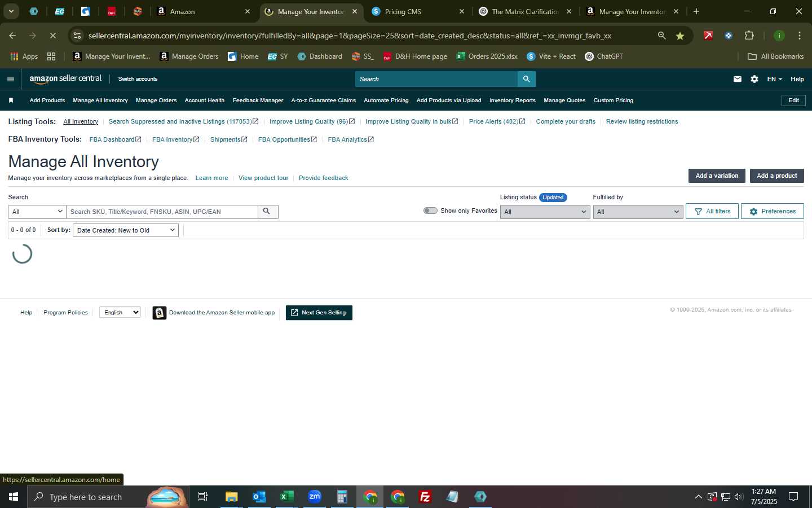This screenshot has height=508, width=812.
Task: Open Sort by Date Created dropdown
Action: [126, 230]
